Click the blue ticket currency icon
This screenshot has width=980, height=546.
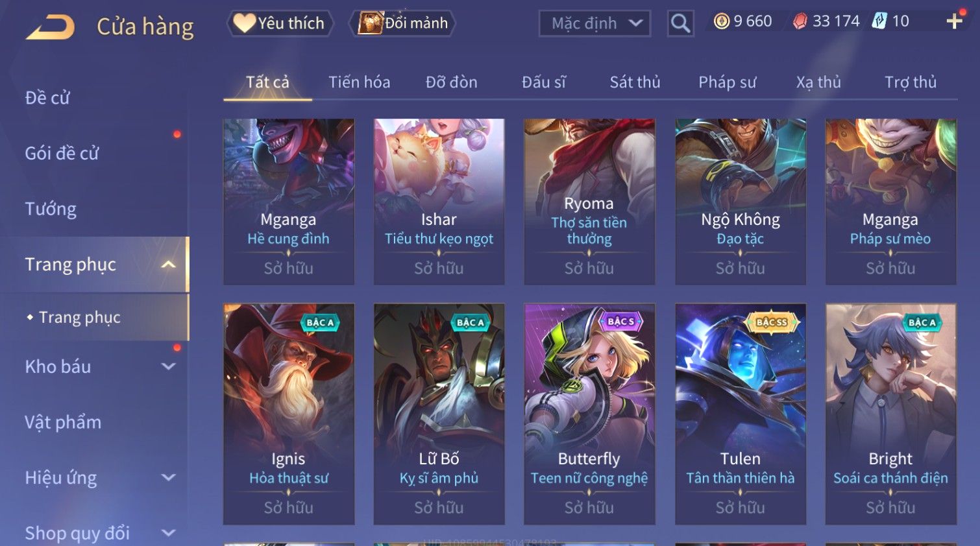coord(879,21)
